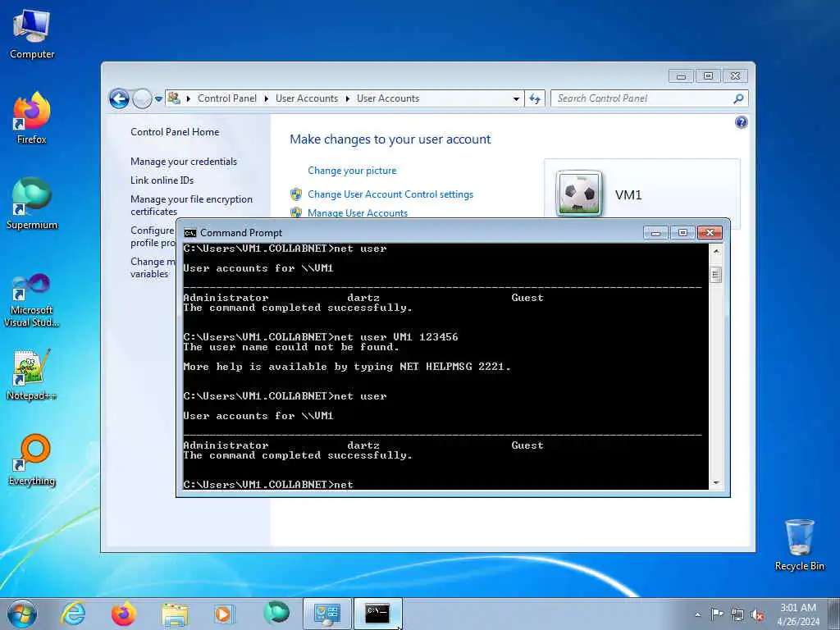Open Manage User Accounts link
Viewport: 840px width, 630px height.
coord(358,212)
